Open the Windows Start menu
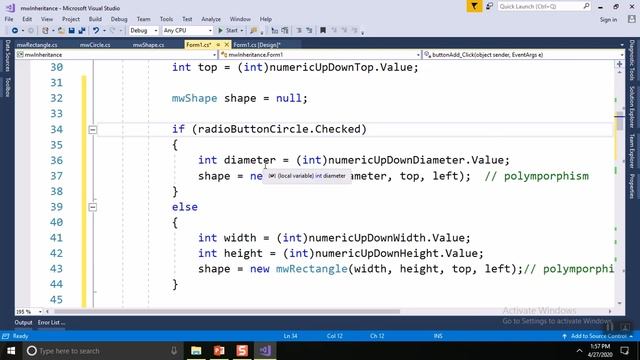This screenshot has height=360, width=640. 11,351
